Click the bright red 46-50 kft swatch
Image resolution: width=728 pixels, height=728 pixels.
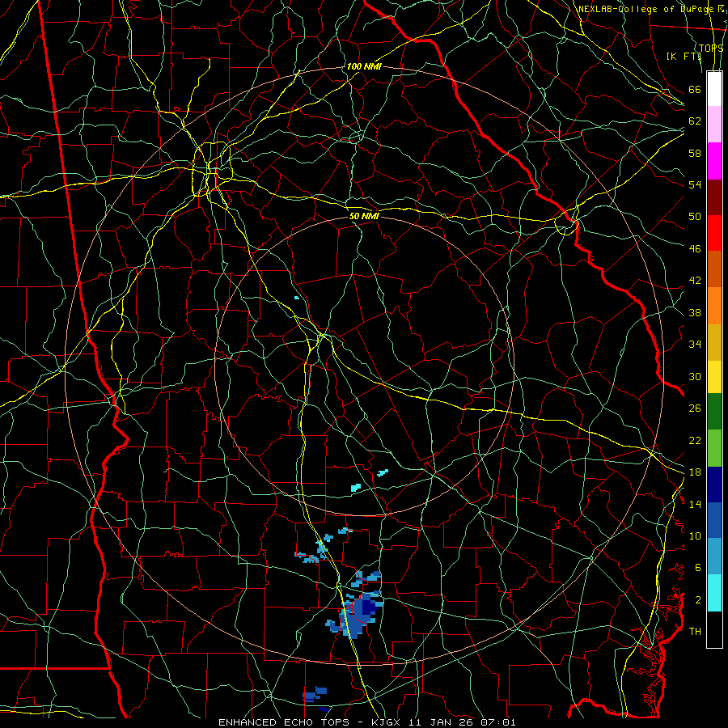pos(714,233)
